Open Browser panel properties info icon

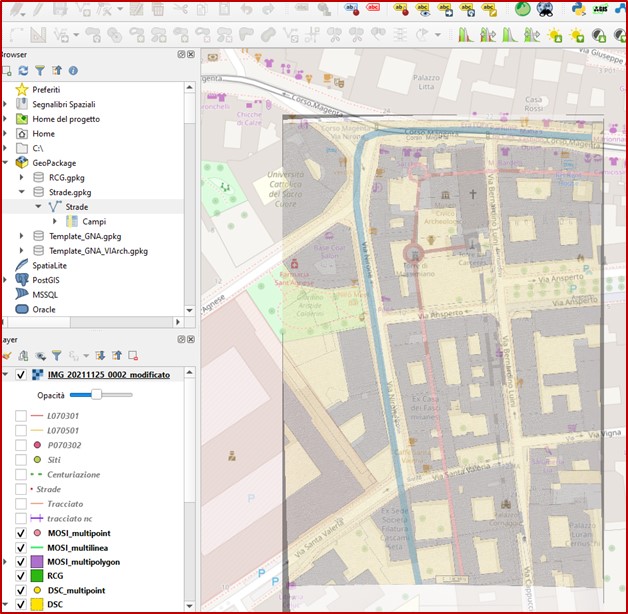pyautogui.click(x=73, y=71)
